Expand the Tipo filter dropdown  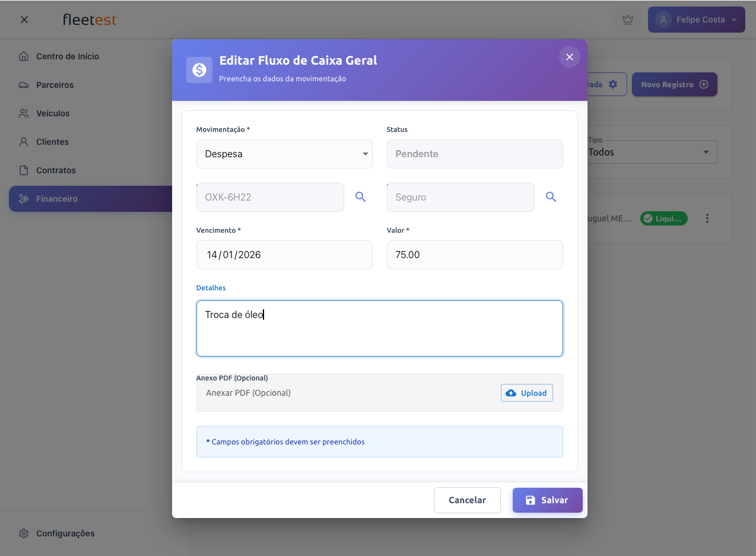(x=652, y=152)
